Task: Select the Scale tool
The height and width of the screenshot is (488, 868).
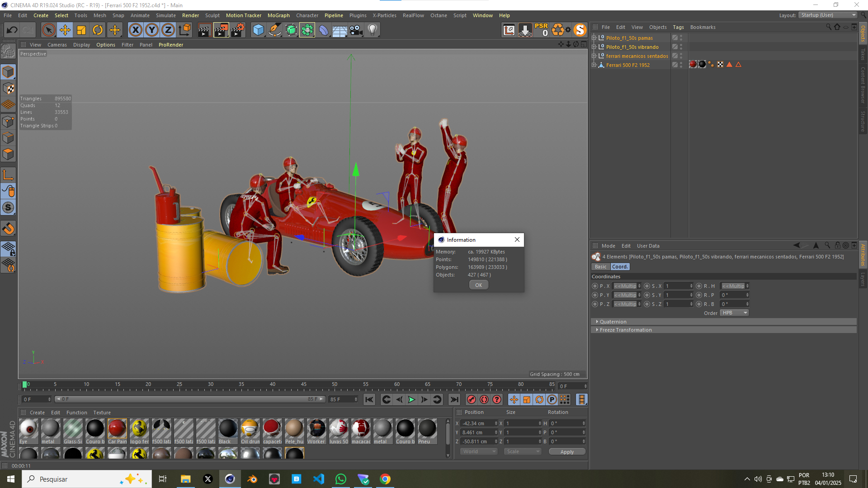Action: click(81, 30)
